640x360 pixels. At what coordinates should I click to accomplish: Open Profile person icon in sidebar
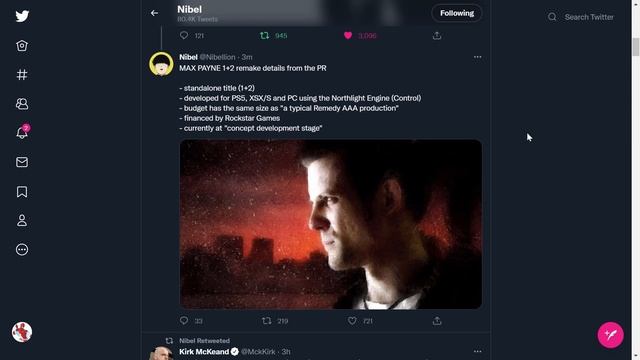coord(22,220)
